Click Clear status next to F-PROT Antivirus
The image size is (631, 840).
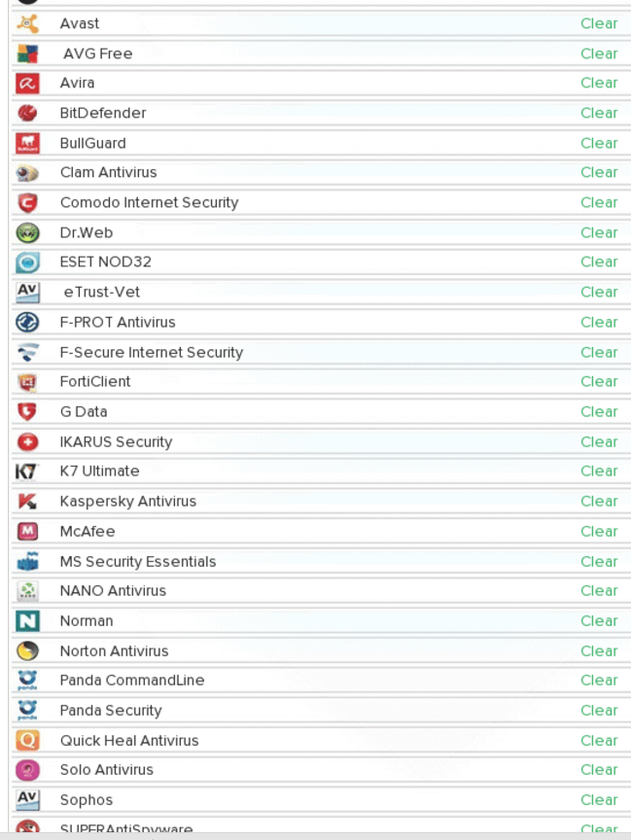(599, 322)
